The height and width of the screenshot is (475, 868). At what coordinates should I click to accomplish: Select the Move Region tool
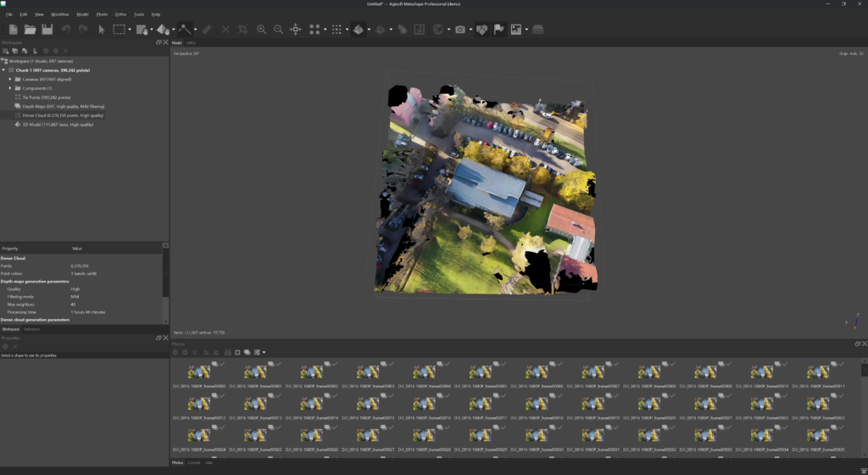tap(142, 30)
